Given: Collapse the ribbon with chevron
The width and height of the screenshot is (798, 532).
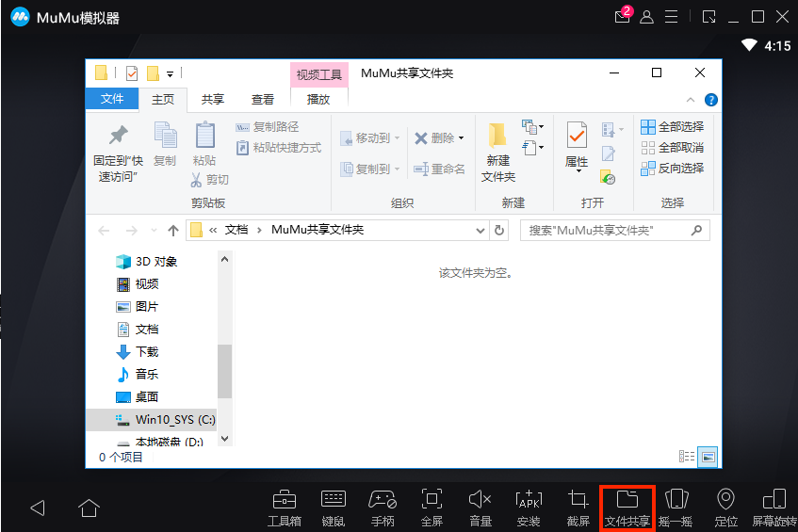Looking at the screenshot, I should tap(690, 100).
